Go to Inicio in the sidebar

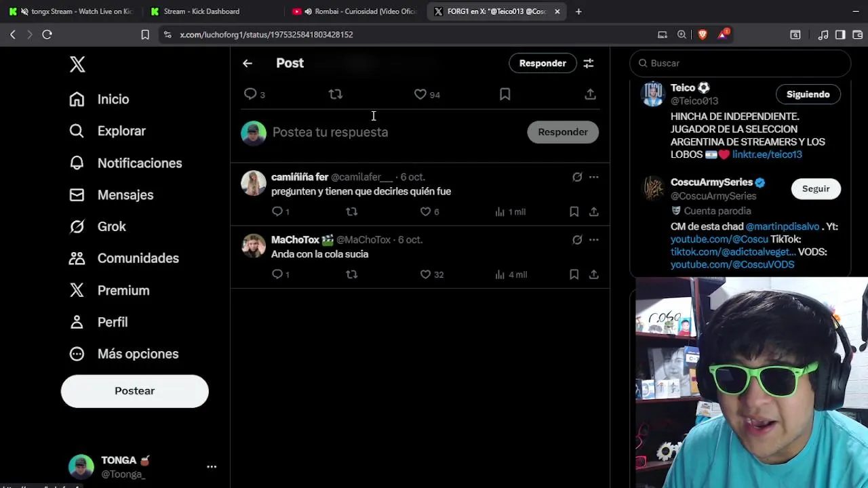tap(99, 99)
